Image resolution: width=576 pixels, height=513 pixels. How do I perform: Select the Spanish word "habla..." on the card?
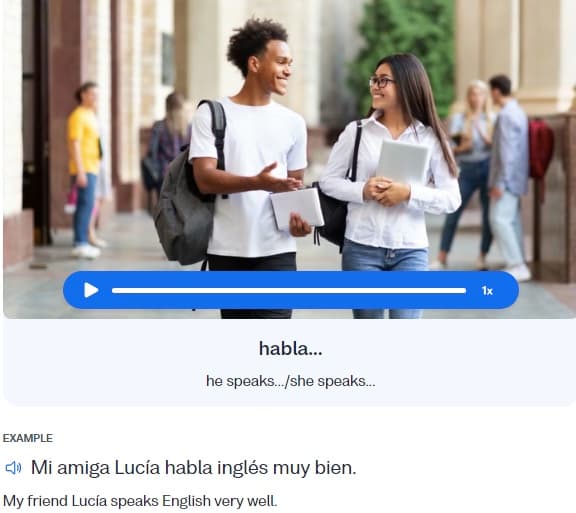point(291,348)
